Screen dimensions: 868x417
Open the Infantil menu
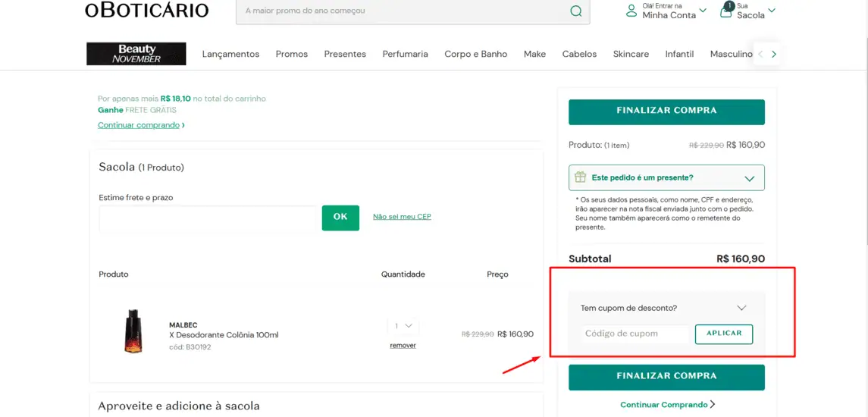point(680,55)
